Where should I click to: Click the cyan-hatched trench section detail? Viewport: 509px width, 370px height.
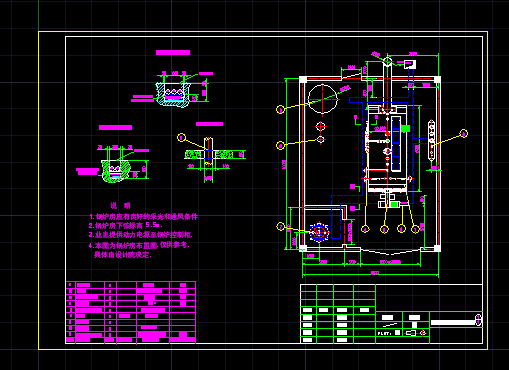(173, 94)
